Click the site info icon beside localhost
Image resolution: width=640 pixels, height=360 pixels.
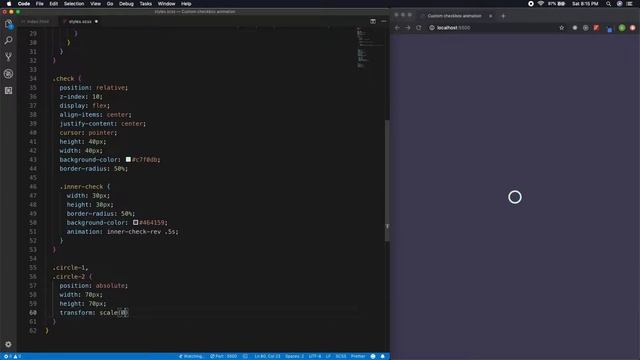pyautogui.click(x=432, y=28)
